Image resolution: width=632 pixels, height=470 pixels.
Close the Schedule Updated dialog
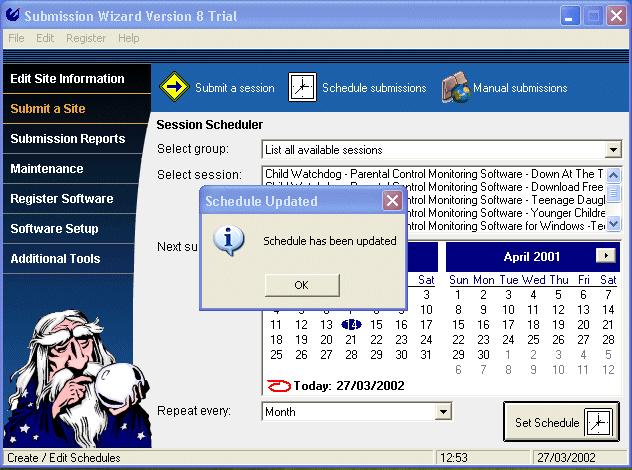pos(392,200)
